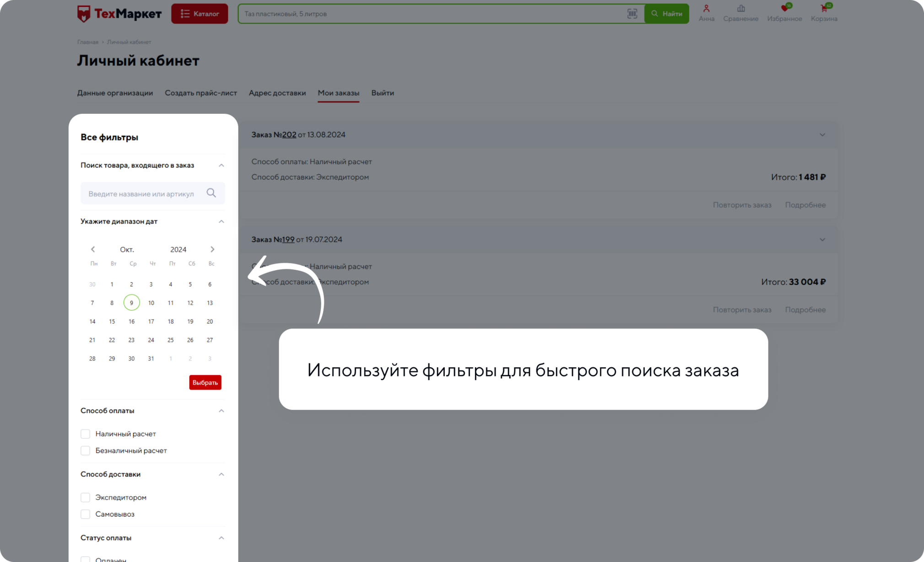Select October 15 in the calendar
Screen dimensions: 924x562
[x=112, y=321]
